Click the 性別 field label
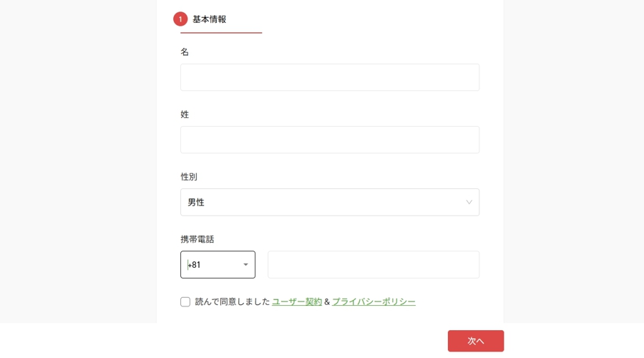This screenshot has width=644, height=358. tap(189, 177)
